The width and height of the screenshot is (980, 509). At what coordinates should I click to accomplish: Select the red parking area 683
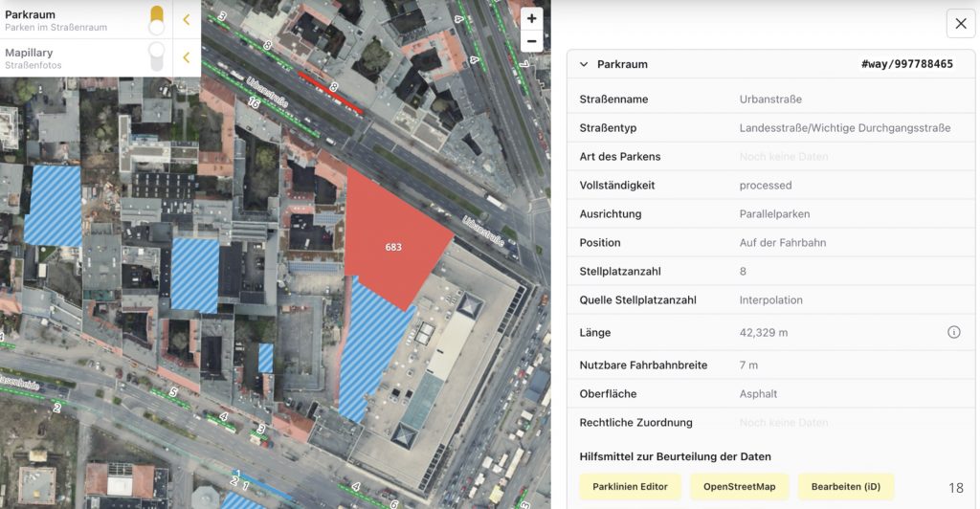pos(390,239)
